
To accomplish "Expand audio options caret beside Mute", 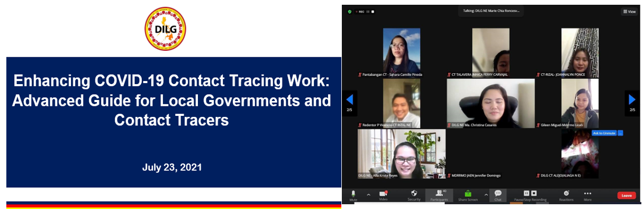I will pyautogui.click(x=369, y=194).
